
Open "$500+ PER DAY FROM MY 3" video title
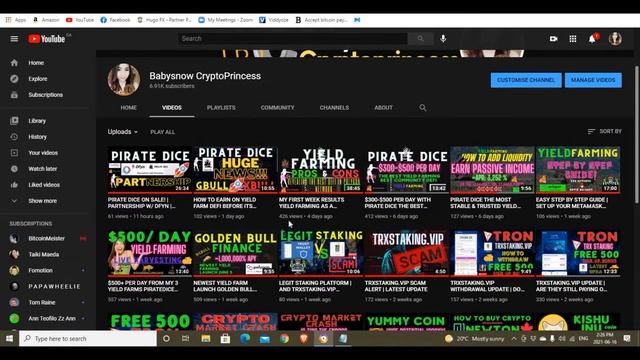[x=143, y=286]
